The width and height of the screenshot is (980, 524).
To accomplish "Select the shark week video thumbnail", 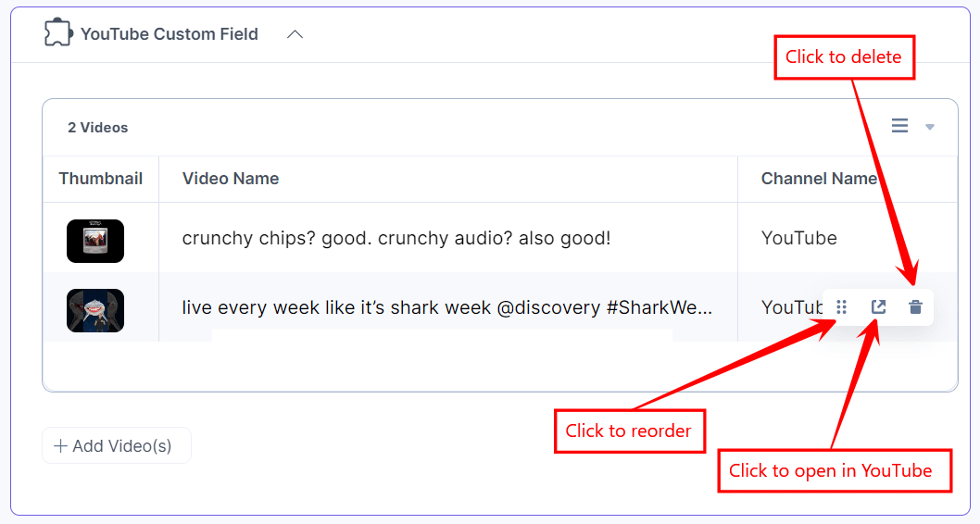I will [95, 310].
